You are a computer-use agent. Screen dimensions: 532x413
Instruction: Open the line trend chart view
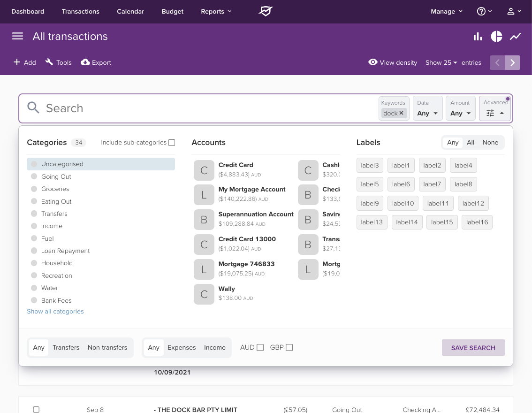point(516,36)
